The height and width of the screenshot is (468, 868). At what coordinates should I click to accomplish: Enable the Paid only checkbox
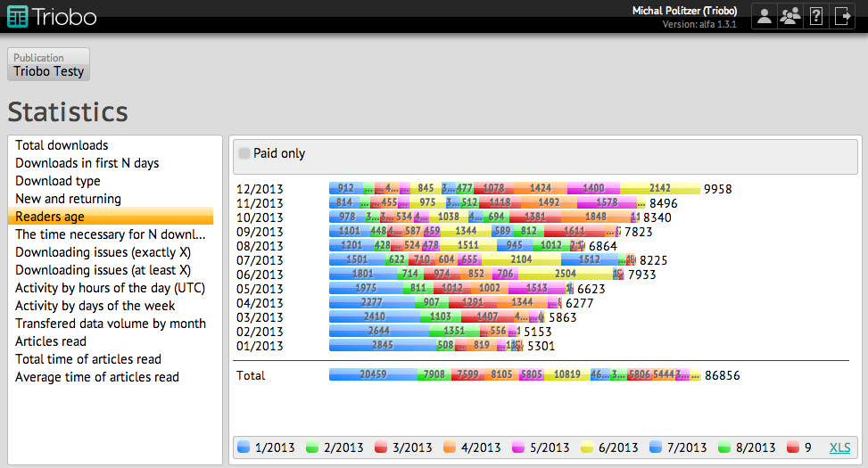pos(244,153)
